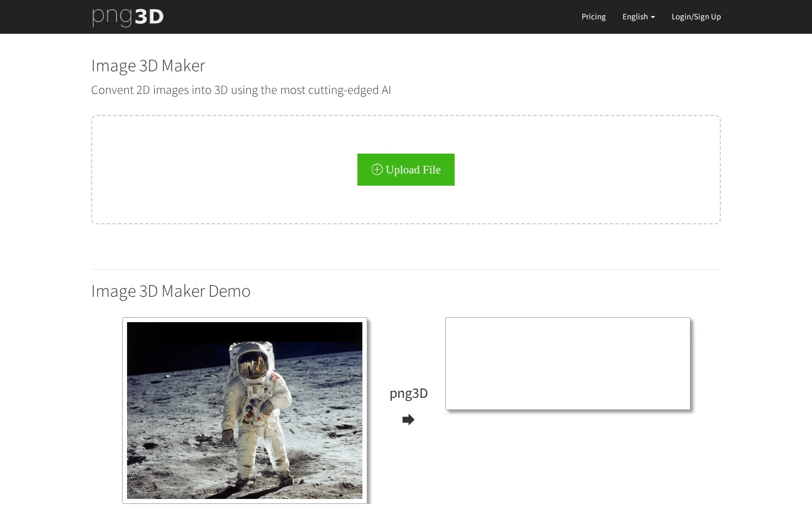Screen dimensions: 812x510
Task: Click the png3D logo in navbar
Action: (x=128, y=17)
